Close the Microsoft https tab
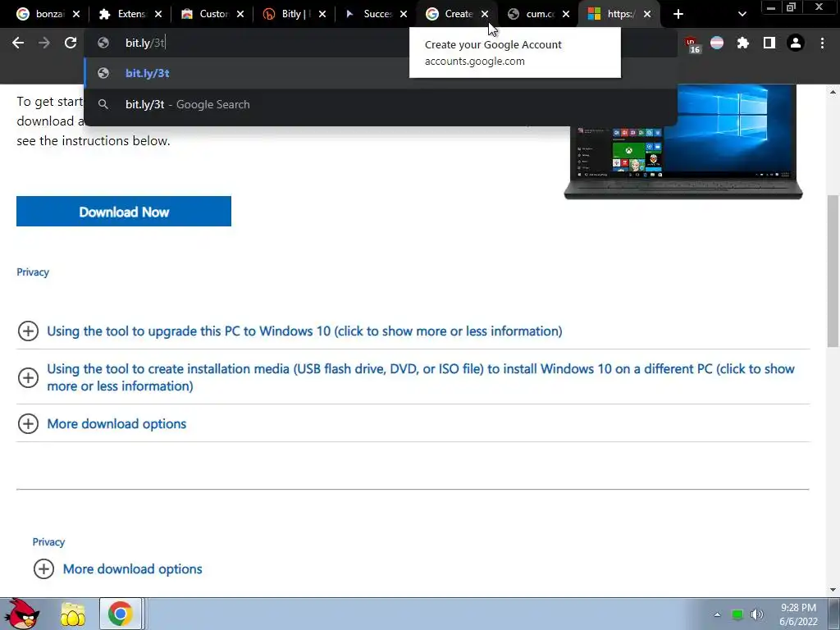The image size is (840, 630). (x=647, y=14)
